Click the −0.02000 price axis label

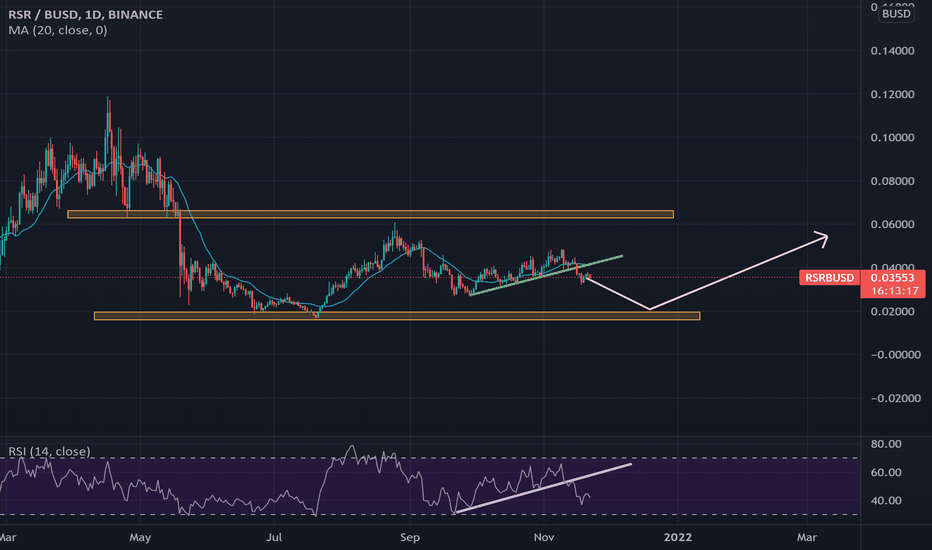point(896,398)
